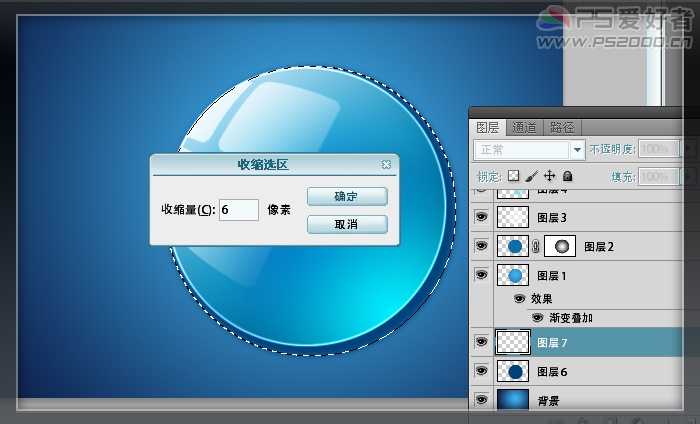Toggle visibility of 图层 7
700x424 pixels.
(x=481, y=342)
